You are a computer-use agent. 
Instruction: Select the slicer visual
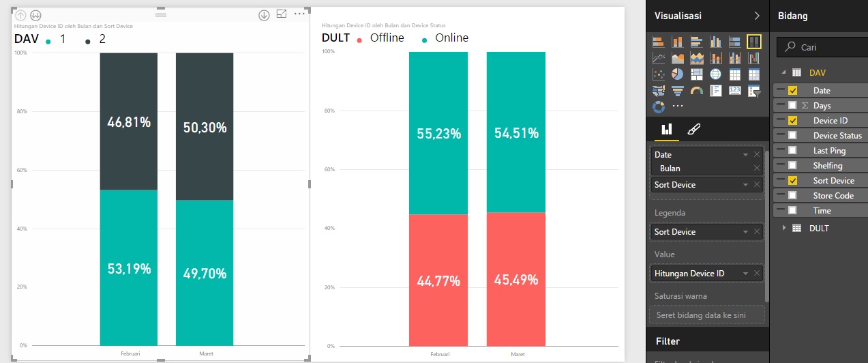[x=754, y=90]
